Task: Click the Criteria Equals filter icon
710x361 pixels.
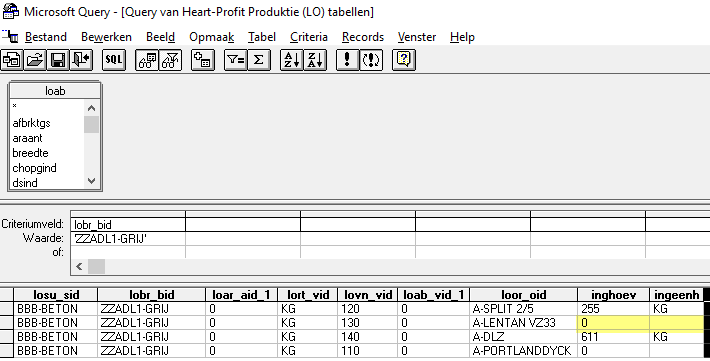Action: click(x=235, y=60)
